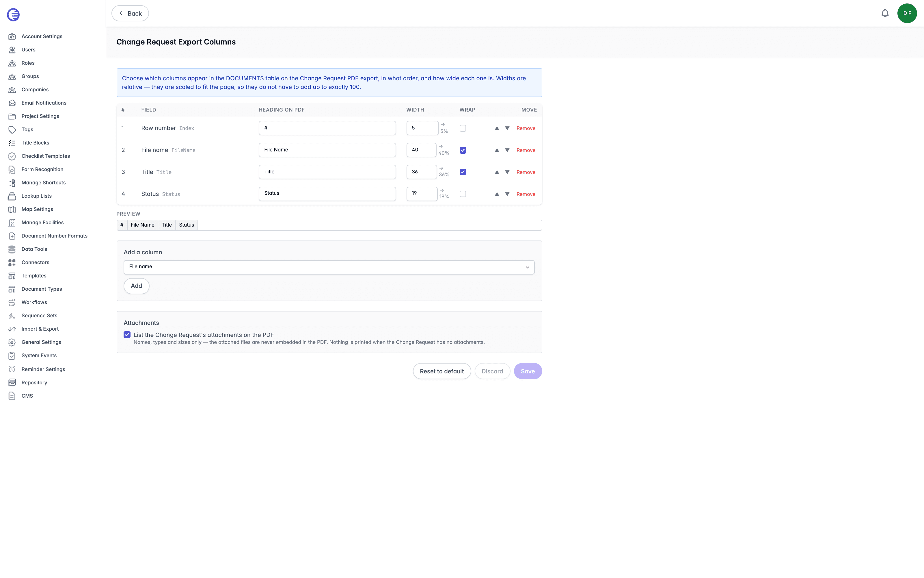Click the Title Blocks list icon

(x=12, y=143)
